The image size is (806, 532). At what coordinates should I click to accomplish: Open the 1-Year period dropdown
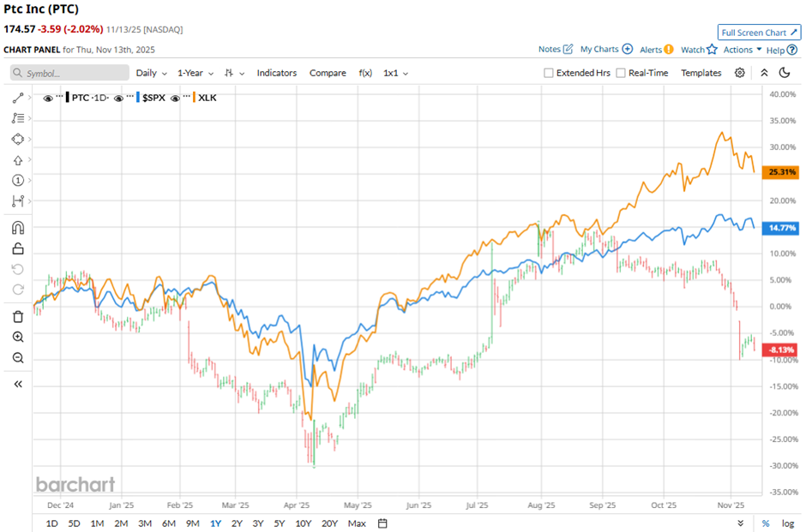[195, 73]
